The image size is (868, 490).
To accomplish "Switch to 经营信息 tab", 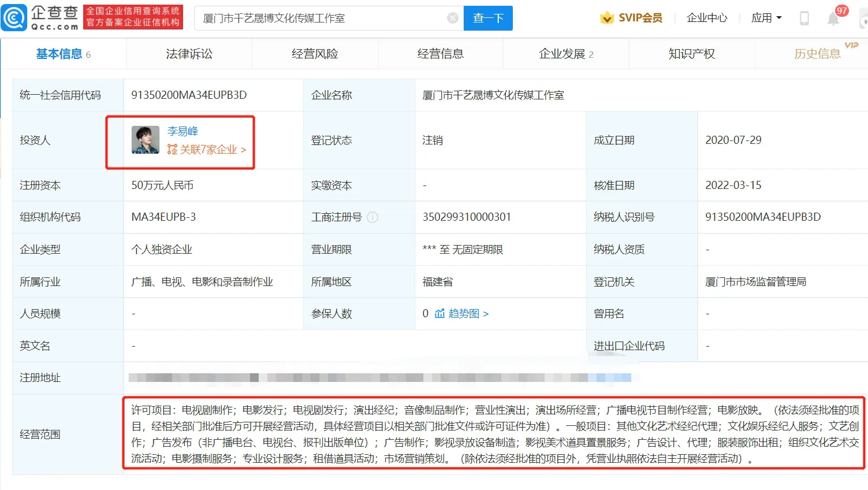I will click(441, 54).
